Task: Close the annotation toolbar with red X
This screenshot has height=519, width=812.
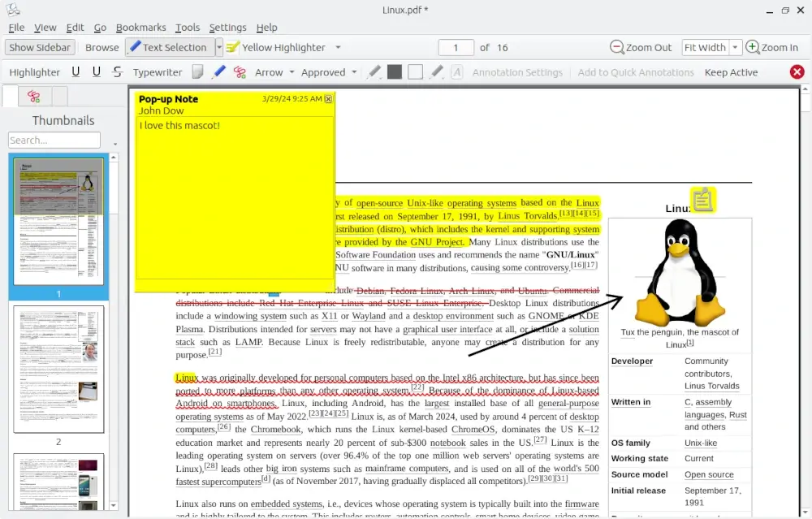Action: point(797,72)
